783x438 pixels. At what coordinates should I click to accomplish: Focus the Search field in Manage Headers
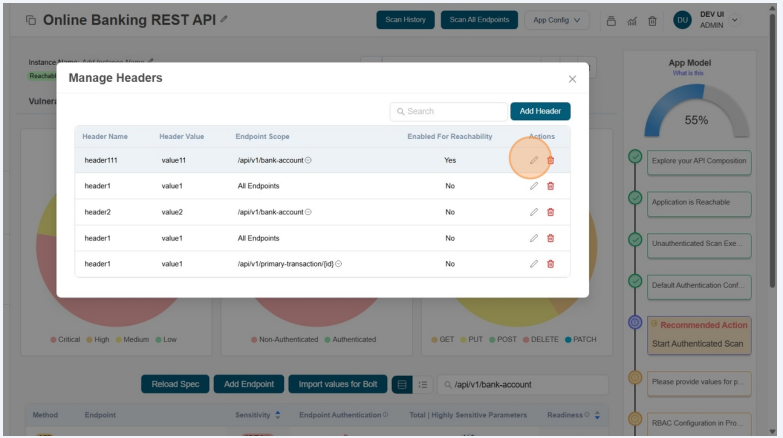[452, 112]
